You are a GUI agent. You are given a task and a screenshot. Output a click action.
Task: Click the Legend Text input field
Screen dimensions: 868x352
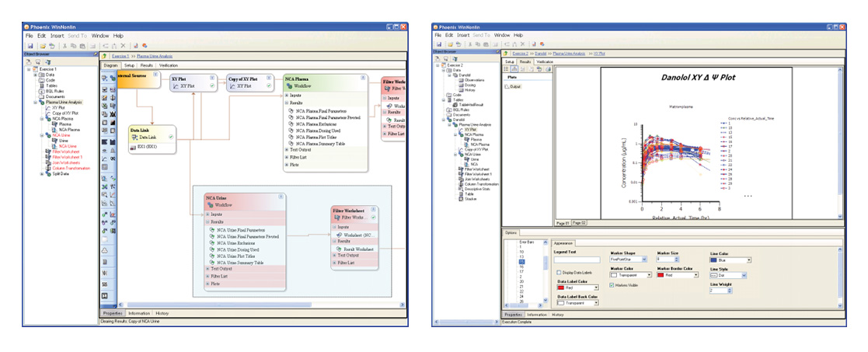(577, 260)
